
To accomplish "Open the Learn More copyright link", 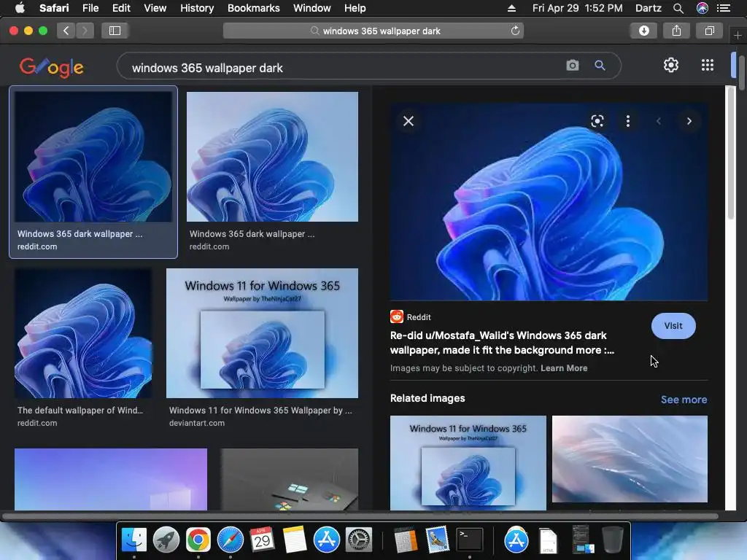I will (x=564, y=368).
